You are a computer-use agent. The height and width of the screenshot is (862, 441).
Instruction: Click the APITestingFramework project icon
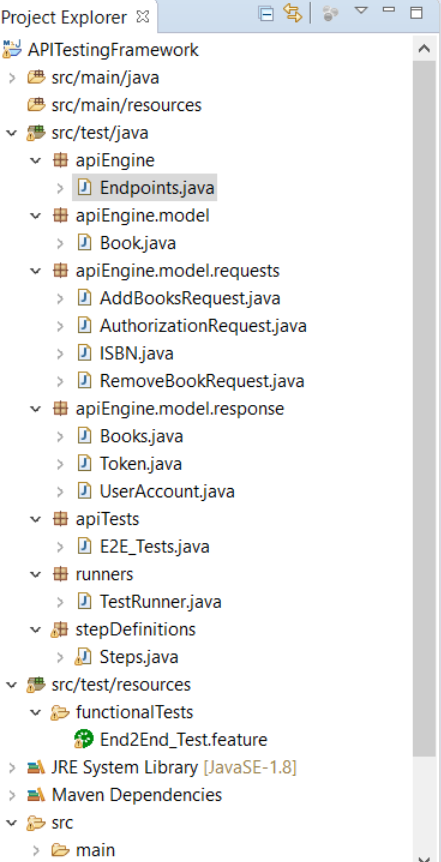coord(12,49)
